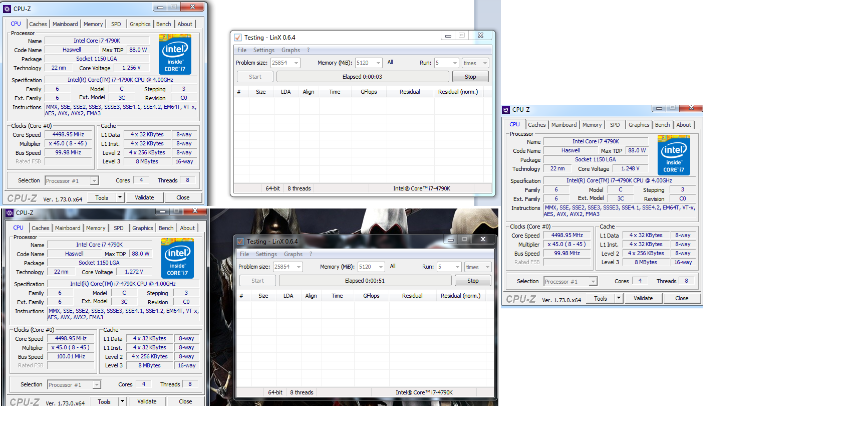Click the Intel Core i7 logo in the 1.272 V CPU-Z window
This screenshot has width=868, height=426.
pos(177,258)
